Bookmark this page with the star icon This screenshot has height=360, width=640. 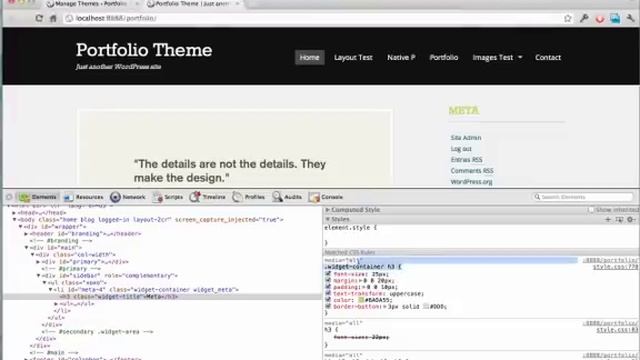568,18
